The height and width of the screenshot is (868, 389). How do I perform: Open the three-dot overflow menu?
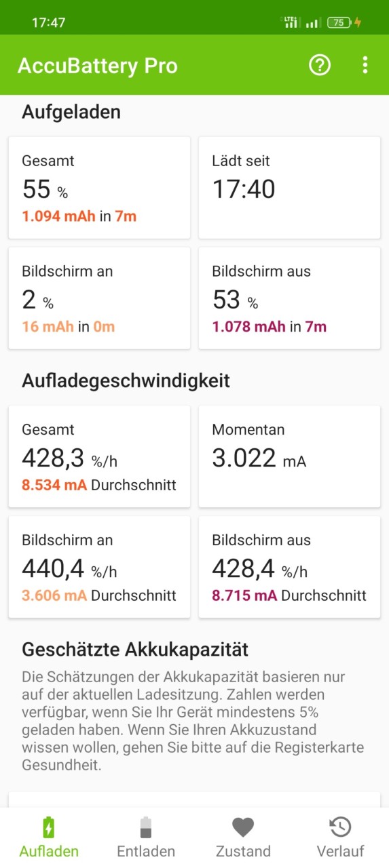[x=365, y=65]
